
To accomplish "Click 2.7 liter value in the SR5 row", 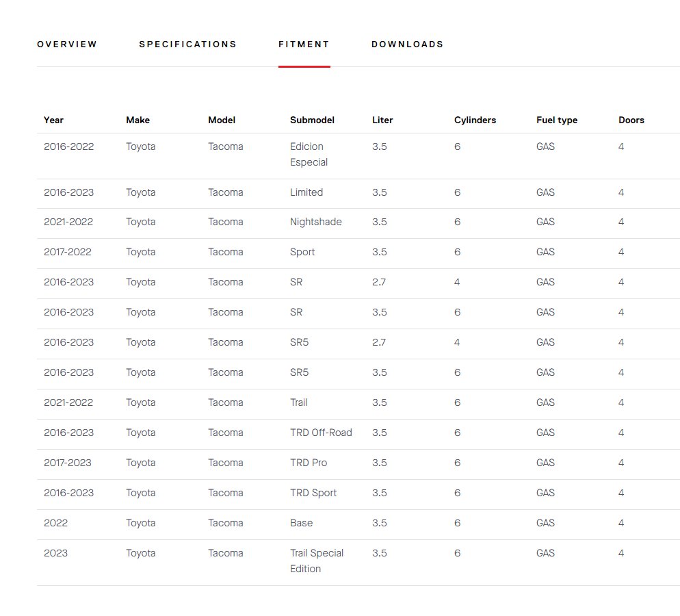I will (x=379, y=342).
